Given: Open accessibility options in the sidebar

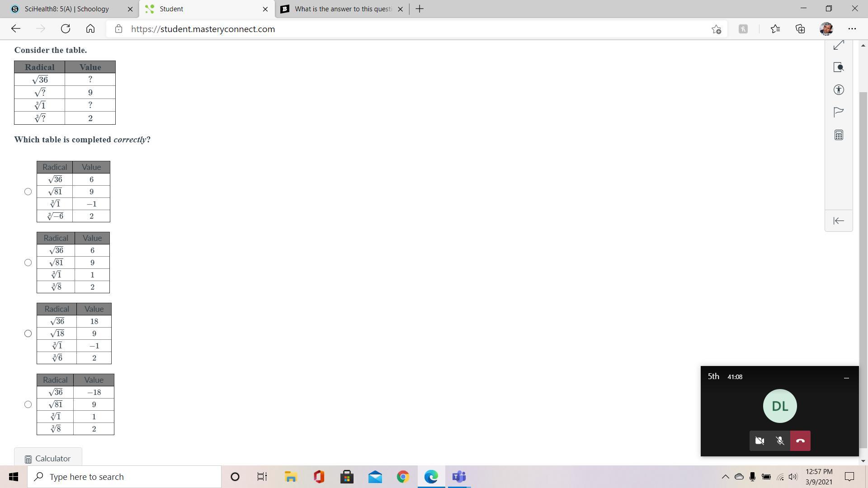Looking at the screenshot, I should (839, 90).
